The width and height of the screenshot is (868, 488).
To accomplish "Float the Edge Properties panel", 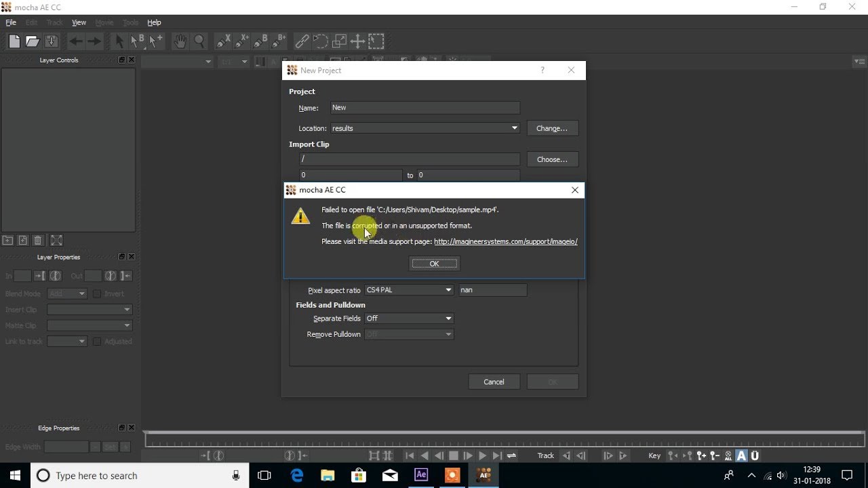I will 122,428.
